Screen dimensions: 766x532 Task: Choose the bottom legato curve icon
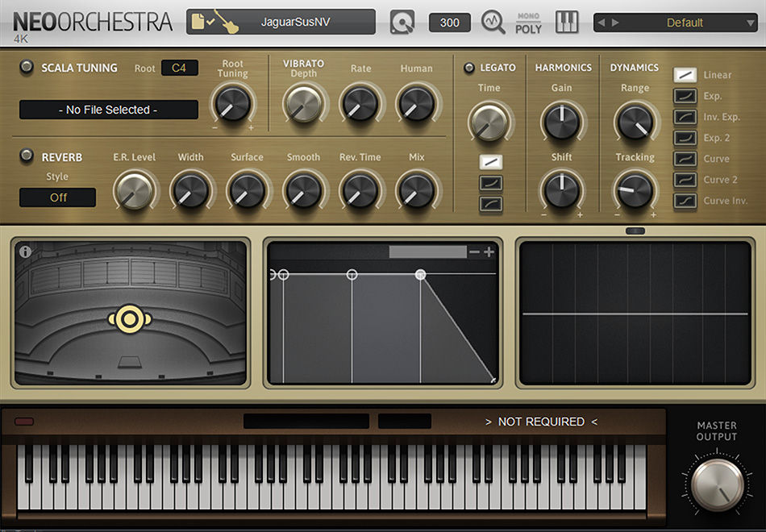tap(491, 204)
